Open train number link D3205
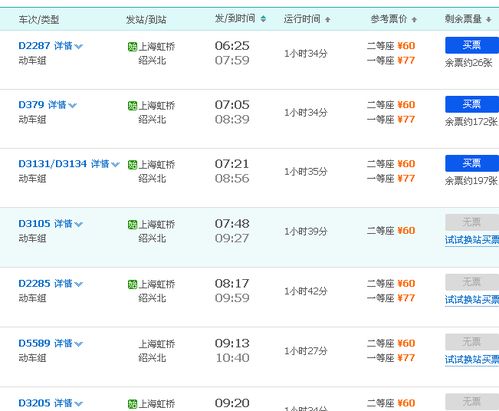Screen dimensions: 499x411 (34, 403)
